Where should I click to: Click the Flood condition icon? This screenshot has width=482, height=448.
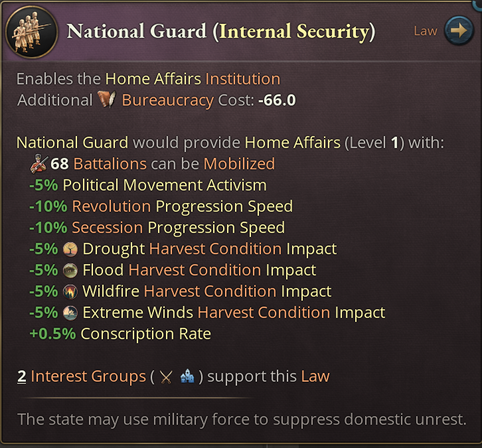(70, 270)
